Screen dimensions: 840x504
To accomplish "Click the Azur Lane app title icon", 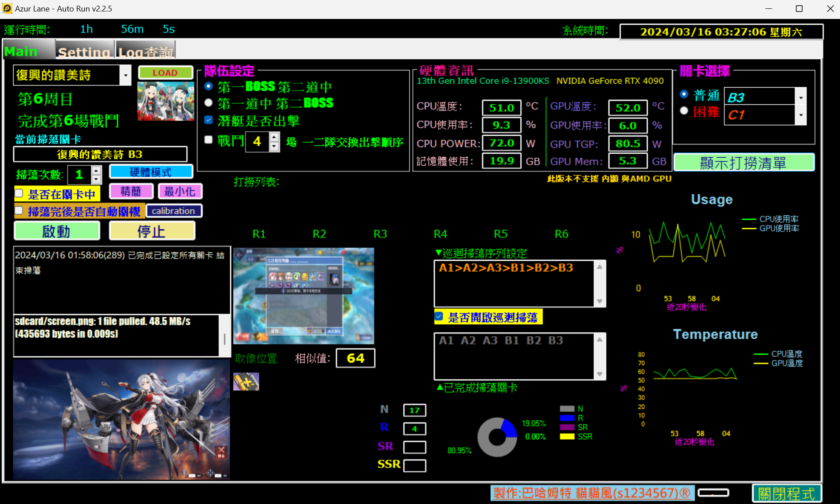I will (7, 8).
